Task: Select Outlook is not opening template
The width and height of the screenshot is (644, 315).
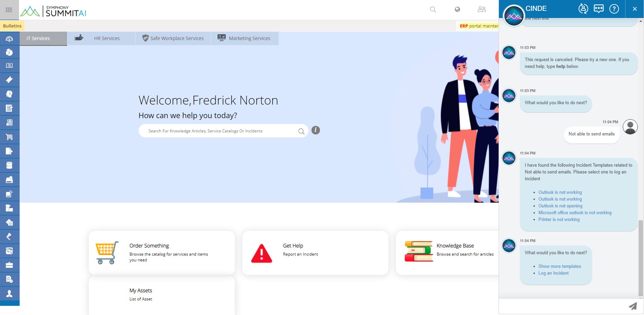Action: point(560,206)
